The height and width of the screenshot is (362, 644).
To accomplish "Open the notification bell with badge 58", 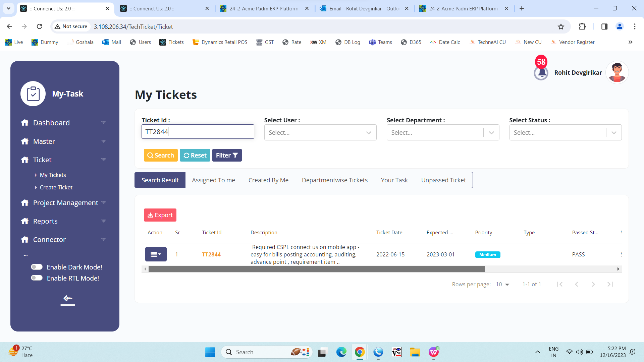I will pos(541,72).
